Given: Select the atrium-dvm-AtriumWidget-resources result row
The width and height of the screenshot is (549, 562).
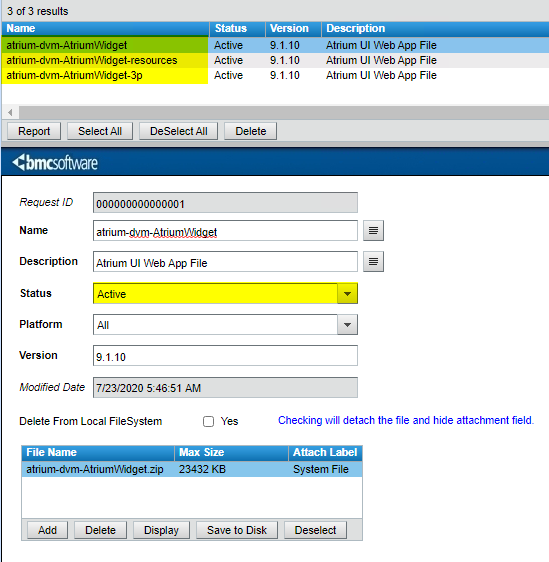Looking at the screenshot, I should pyautogui.click(x=275, y=60).
